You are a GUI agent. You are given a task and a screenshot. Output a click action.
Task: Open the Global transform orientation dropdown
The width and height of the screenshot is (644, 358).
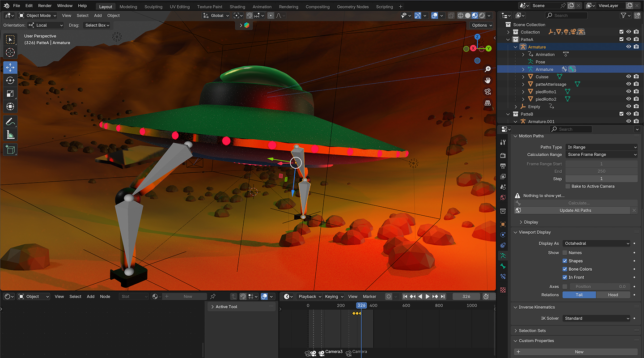click(216, 15)
